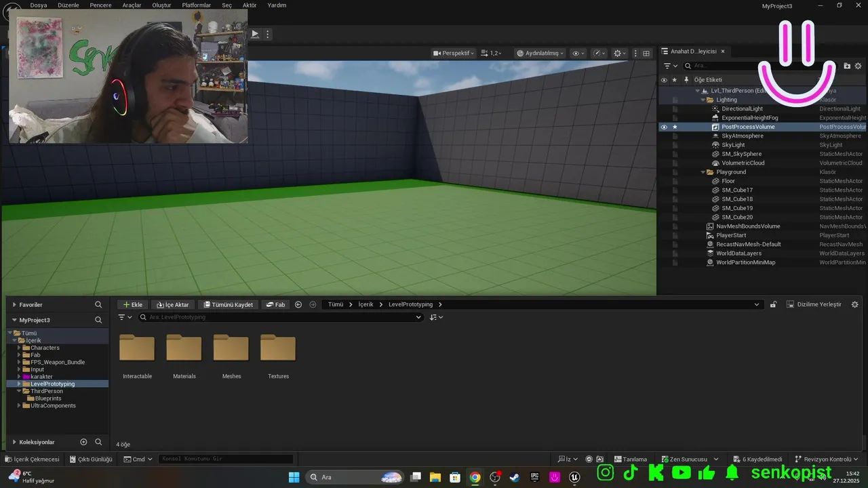Open the İçerik Çekmecesi content drawer
This screenshot has height=488, width=868.
(32, 459)
